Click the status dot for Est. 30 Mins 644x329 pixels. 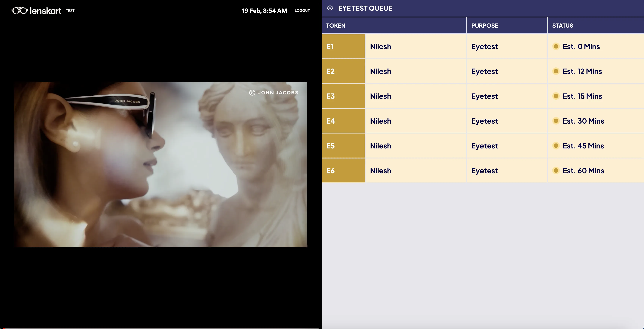[x=556, y=121]
